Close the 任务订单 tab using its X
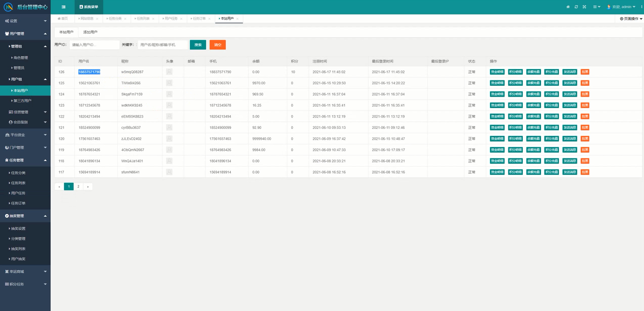This screenshot has width=644, height=311. pyautogui.click(x=209, y=19)
